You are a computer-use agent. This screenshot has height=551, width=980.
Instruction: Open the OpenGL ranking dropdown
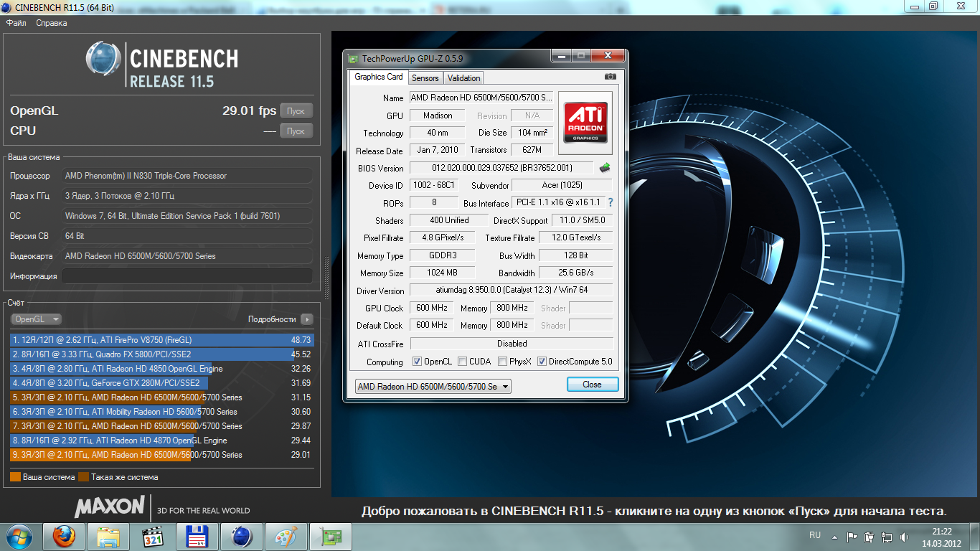coord(36,319)
